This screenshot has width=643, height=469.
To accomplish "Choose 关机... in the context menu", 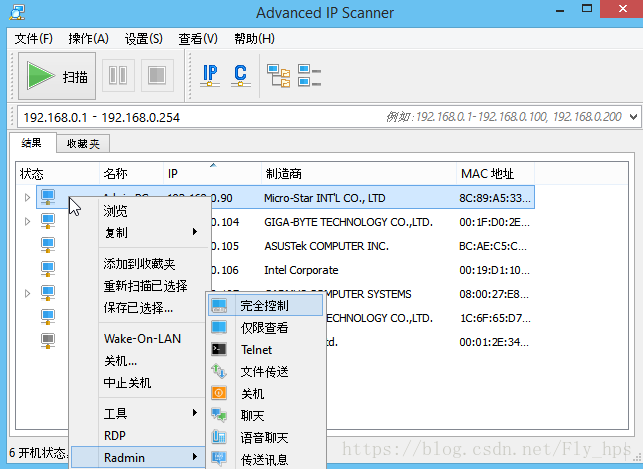I will 139,361.
